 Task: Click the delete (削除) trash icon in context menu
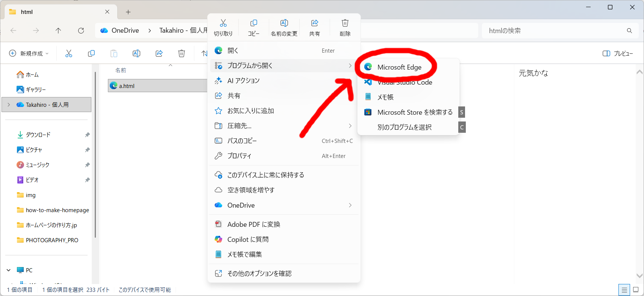point(345,23)
